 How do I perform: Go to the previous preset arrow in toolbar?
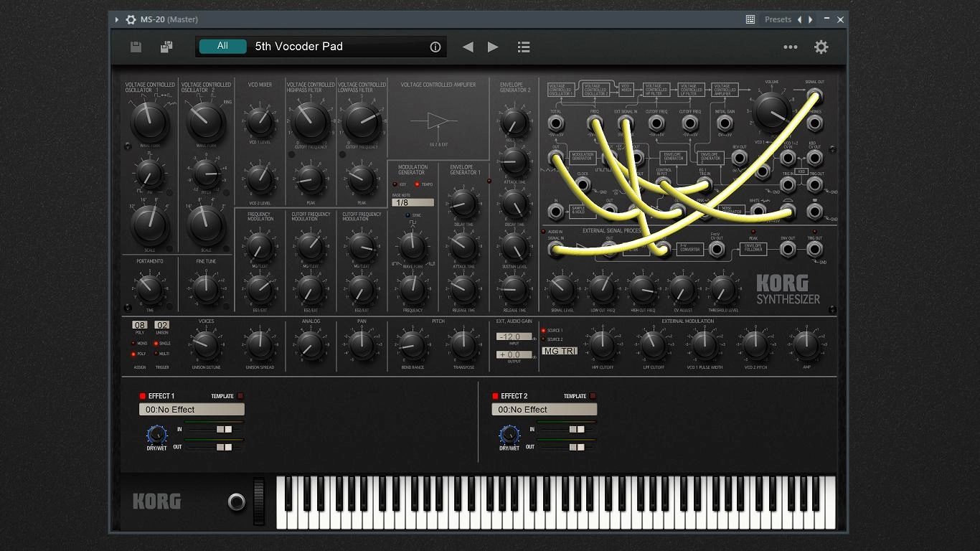click(468, 47)
